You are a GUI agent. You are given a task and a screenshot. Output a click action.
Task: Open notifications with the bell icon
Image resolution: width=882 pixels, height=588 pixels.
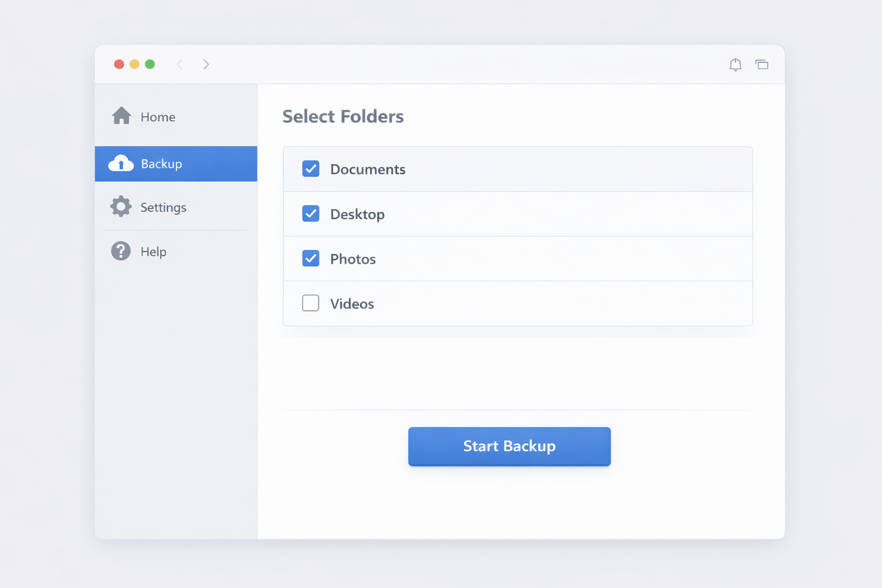click(x=735, y=64)
